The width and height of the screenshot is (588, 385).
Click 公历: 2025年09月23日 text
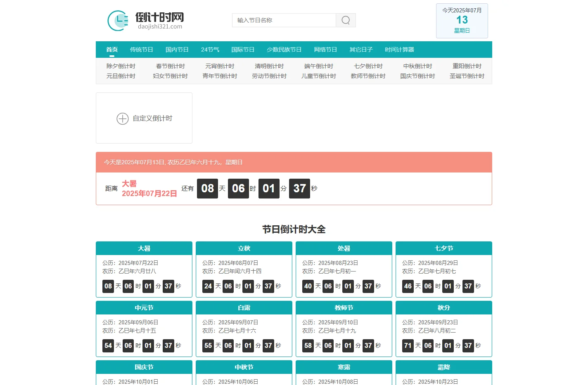click(x=430, y=322)
